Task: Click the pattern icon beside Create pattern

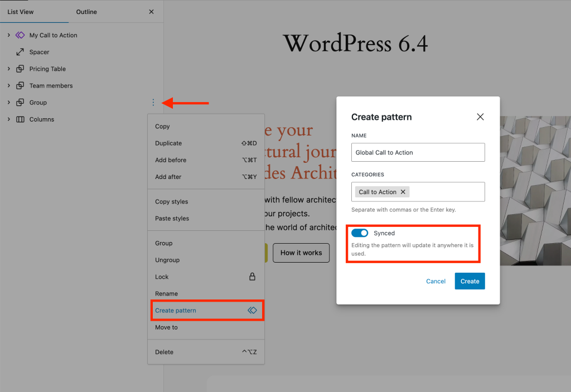Action: pyautogui.click(x=253, y=310)
